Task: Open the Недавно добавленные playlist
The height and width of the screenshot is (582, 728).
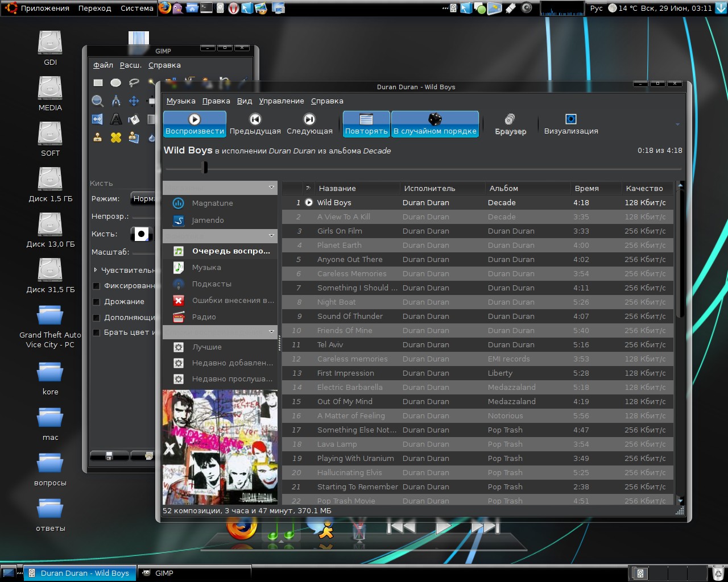Action: (x=220, y=363)
